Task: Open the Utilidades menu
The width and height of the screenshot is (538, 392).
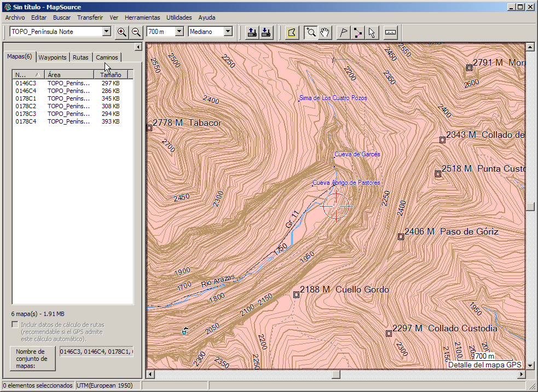Action: 179,17
